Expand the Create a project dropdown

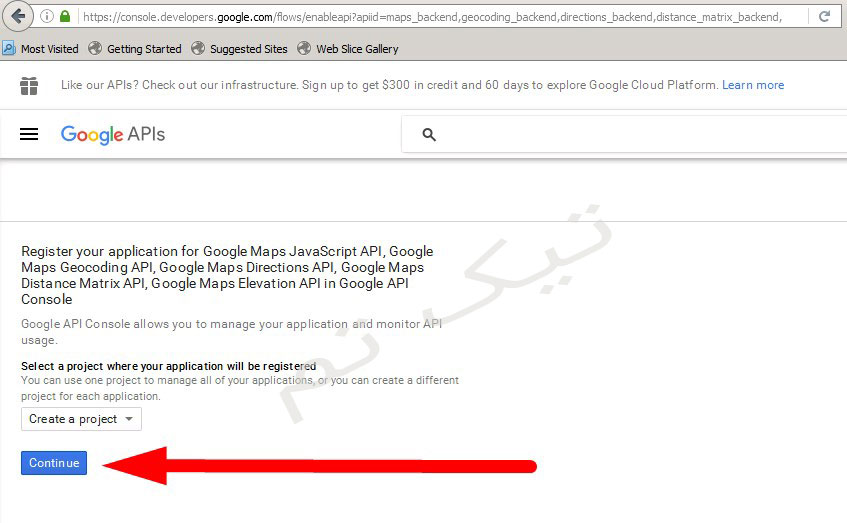coord(82,419)
